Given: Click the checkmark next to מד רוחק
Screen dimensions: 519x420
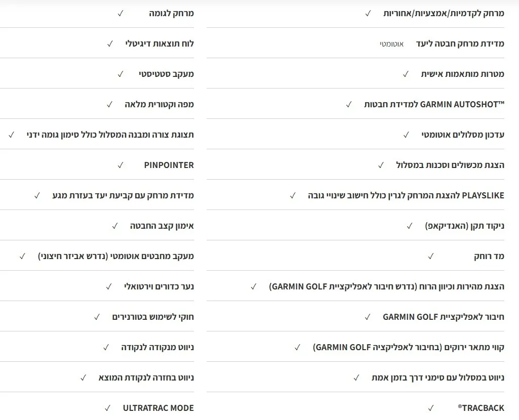Looking at the screenshot, I should pos(431,256).
